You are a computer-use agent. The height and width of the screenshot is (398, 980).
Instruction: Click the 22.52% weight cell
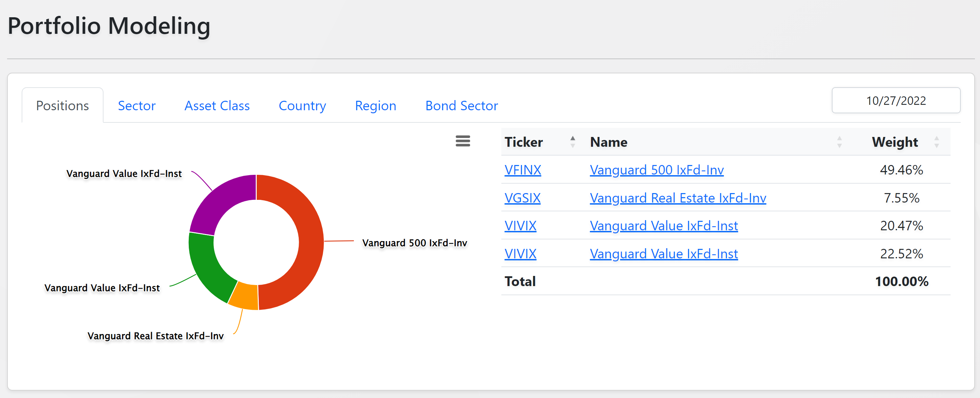point(901,254)
